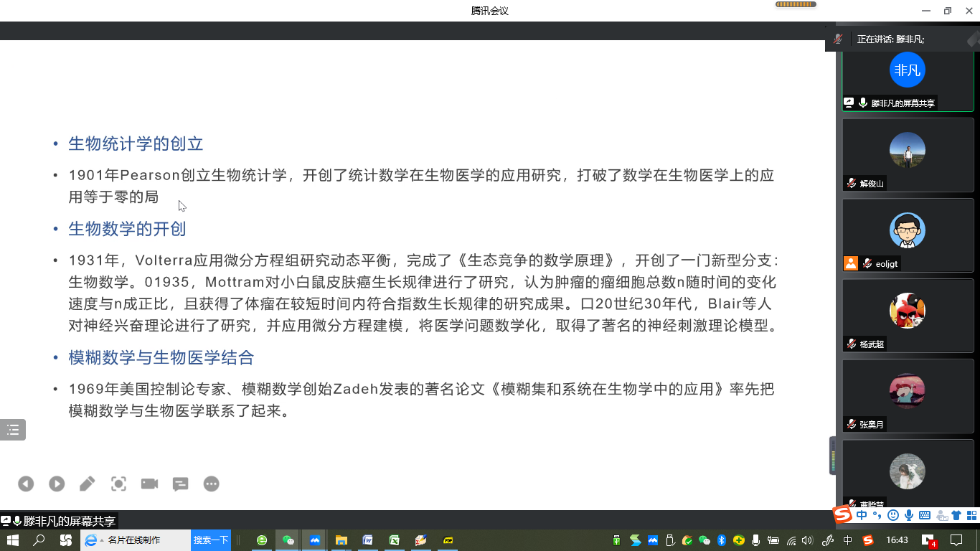The height and width of the screenshot is (551, 980).
Task: Open the Sogou IME toolbox grid
Action: pos(971,515)
